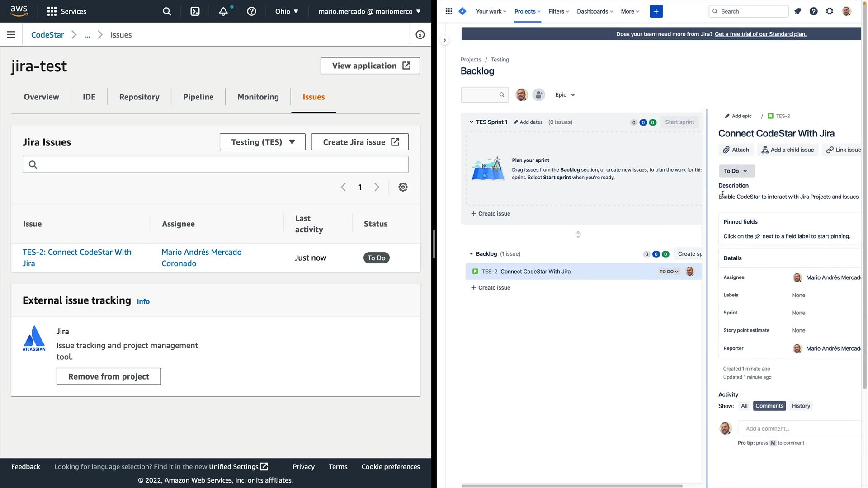Switch to the Pipeline tab
Screen dimensions: 868x488
click(198, 97)
